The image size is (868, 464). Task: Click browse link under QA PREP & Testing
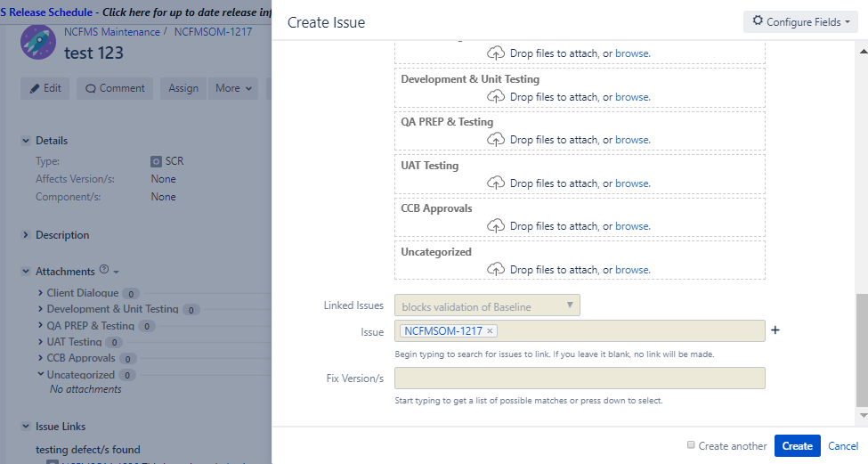tap(633, 140)
